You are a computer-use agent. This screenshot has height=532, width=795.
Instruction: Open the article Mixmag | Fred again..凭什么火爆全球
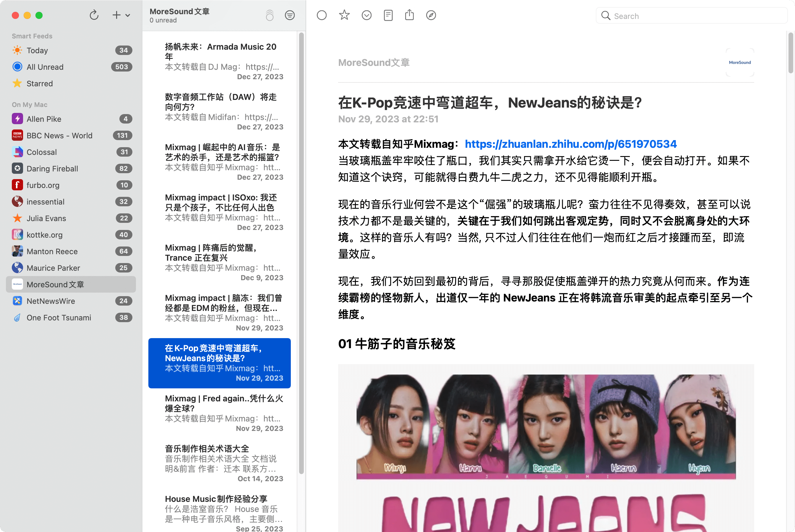point(220,413)
